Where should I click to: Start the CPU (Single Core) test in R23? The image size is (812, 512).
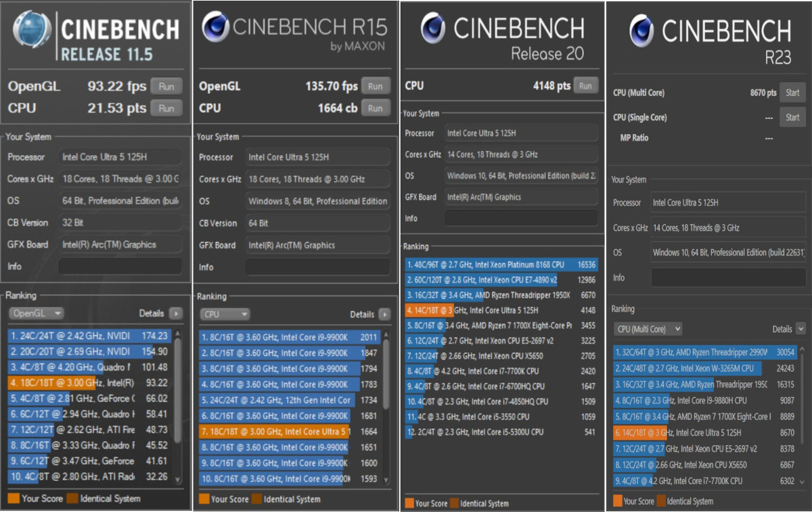point(792,117)
